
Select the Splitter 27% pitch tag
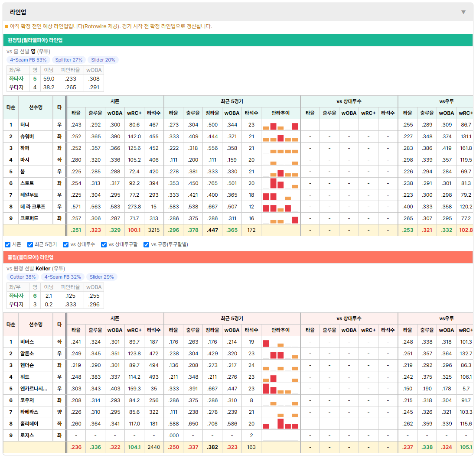[x=69, y=60]
